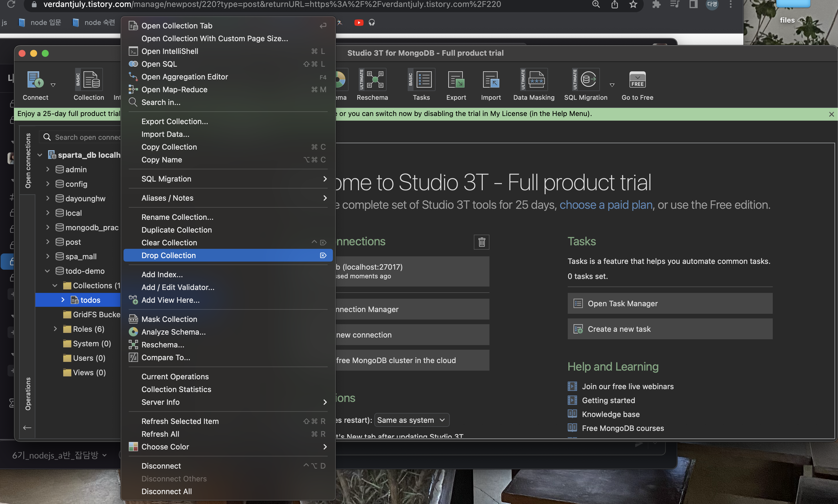Expand the mongodb_prac database node
The width and height of the screenshot is (838, 504).
click(48, 227)
